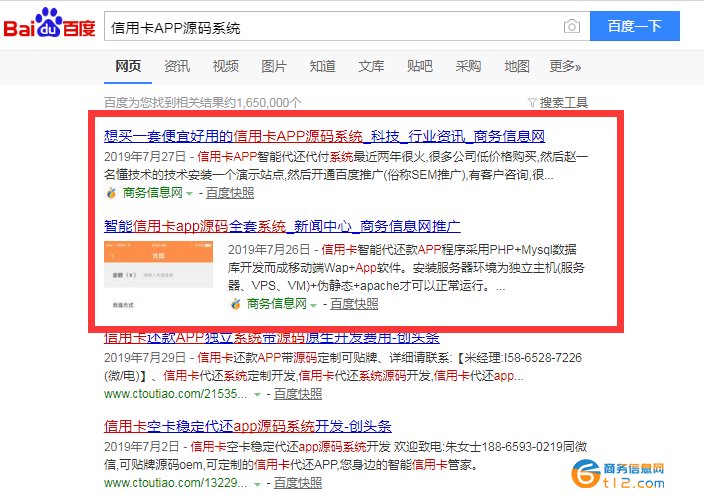Go to the 文库 tab

(x=371, y=66)
